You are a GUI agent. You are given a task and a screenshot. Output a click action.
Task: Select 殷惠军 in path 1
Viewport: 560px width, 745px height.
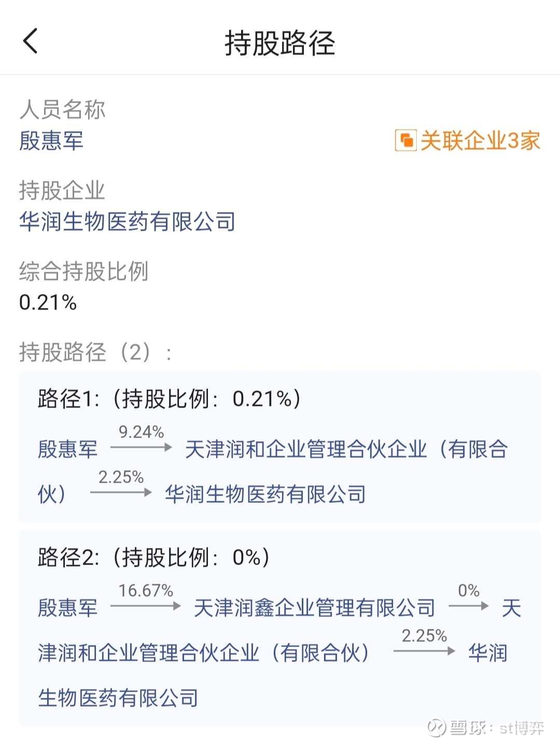(x=67, y=449)
